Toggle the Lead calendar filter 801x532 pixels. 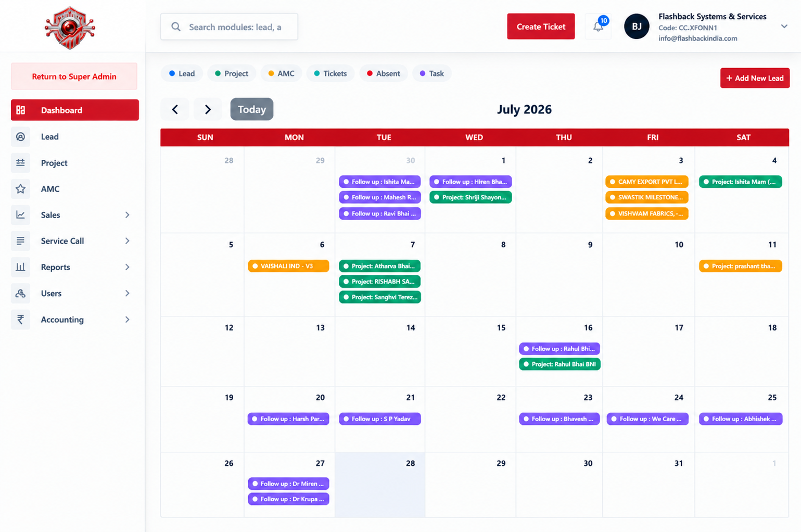click(x=182, y=73)
